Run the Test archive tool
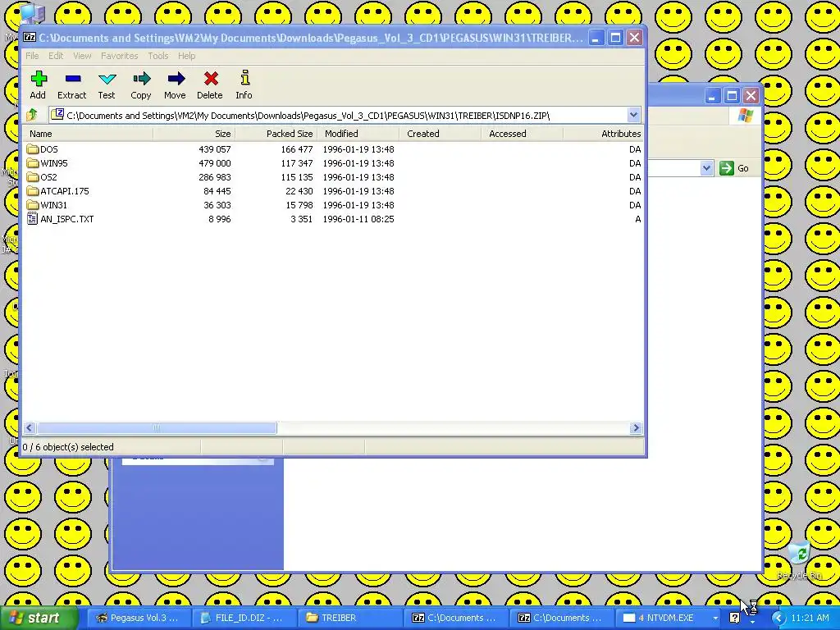 (107, 79)
